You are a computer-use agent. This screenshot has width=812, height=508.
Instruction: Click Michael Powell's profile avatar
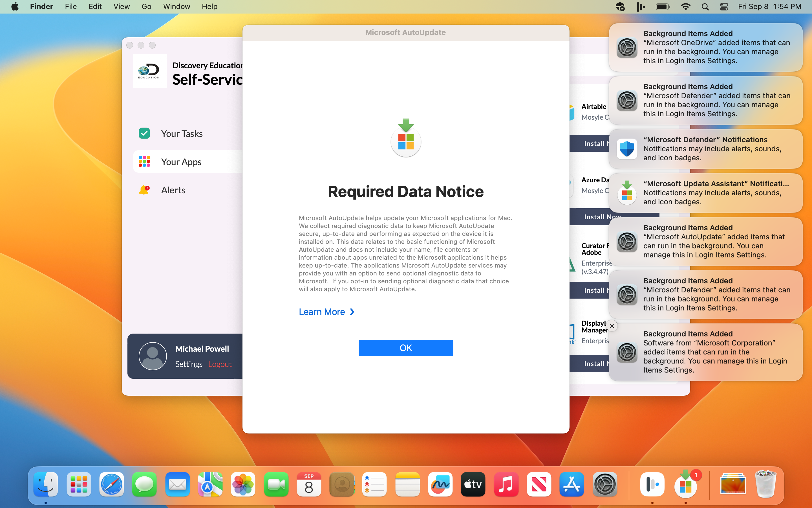pos(153,356)
